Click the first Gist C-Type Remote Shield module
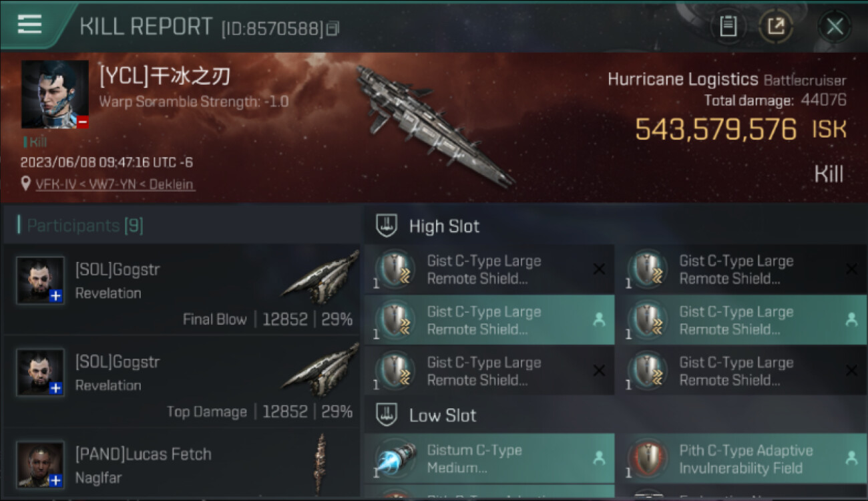The height and width of the screenshot is (501, 868). pos(489,269)
